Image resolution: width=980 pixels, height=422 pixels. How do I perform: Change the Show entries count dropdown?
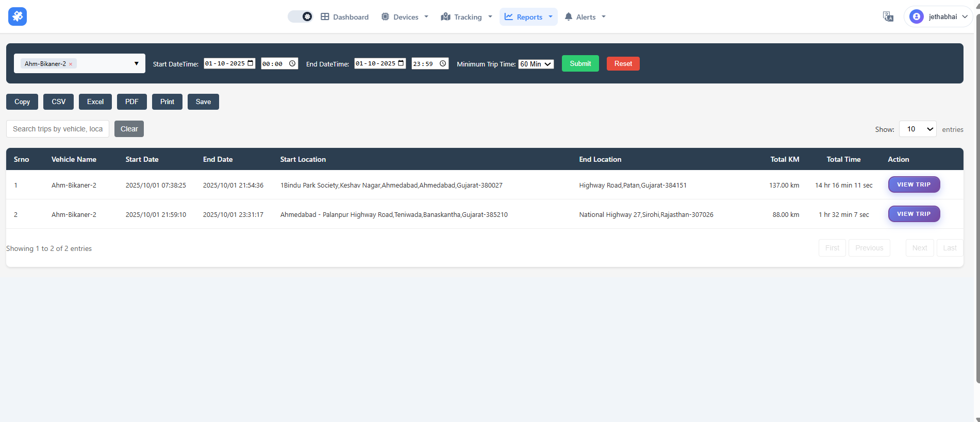pos(917,129)
